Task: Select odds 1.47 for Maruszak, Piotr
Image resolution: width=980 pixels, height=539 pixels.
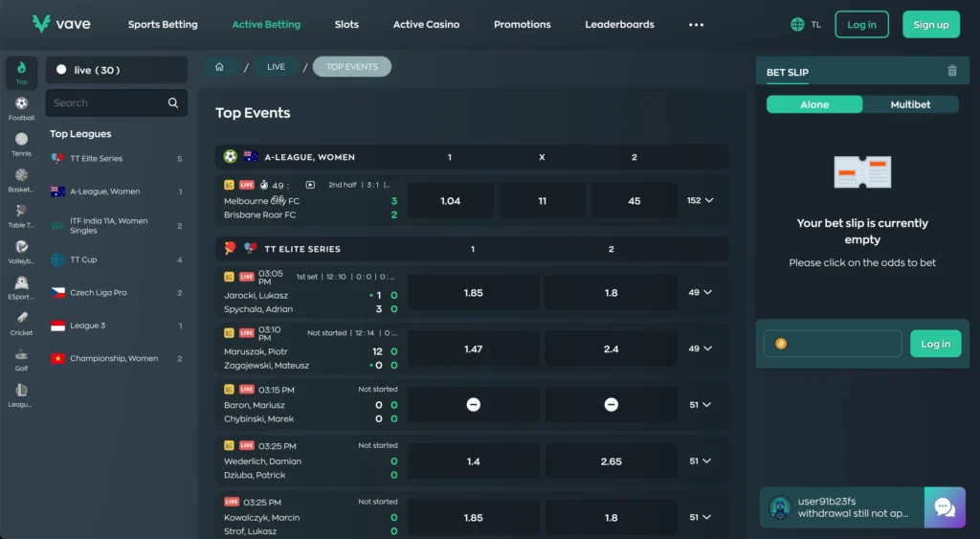Action: point(473,348)
